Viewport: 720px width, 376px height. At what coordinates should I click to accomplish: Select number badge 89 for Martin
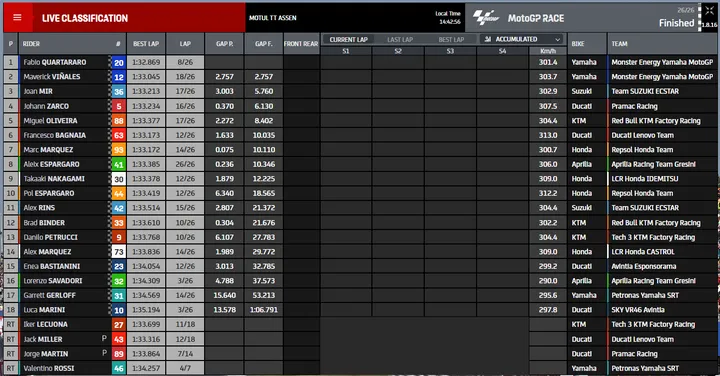coord(119,354)
